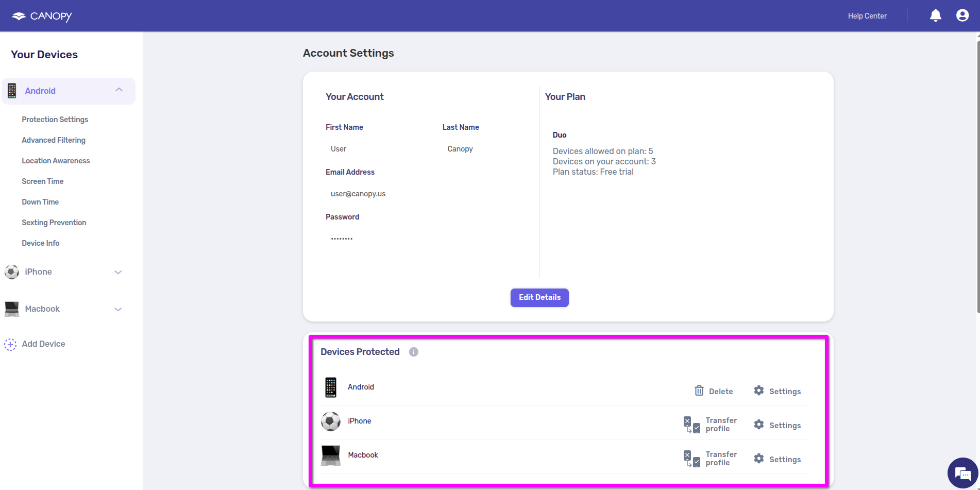
Task: Expand the iPhone device section
Action: [118, 272]
